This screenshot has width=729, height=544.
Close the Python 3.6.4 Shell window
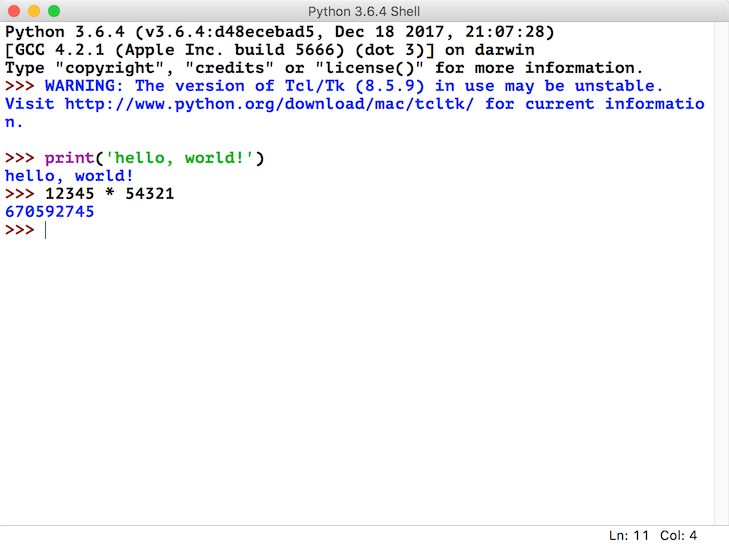pyautogui.click(x=13, y=11)
